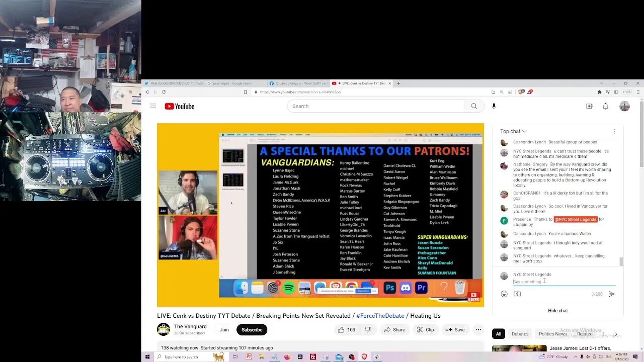The image size is (644, 362).
Task: Open the Create video icon
Action: point(590,106)
